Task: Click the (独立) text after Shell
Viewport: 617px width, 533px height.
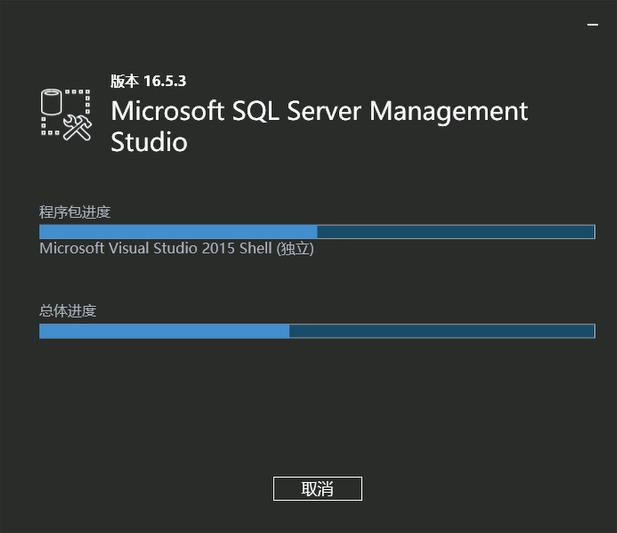Action: point(295,248)
